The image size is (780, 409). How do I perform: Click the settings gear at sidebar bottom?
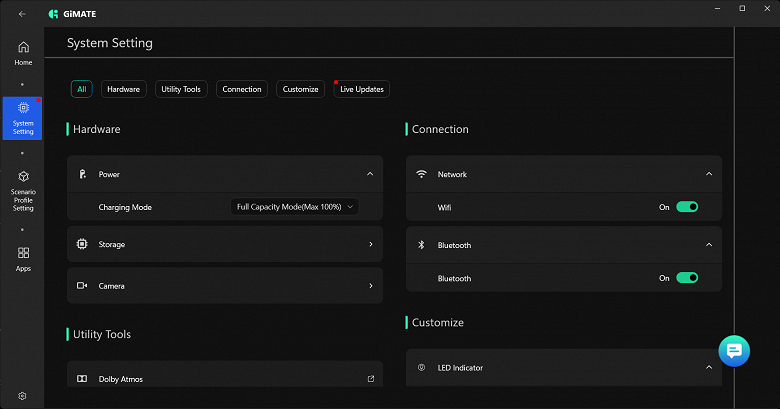pos(22,396)
